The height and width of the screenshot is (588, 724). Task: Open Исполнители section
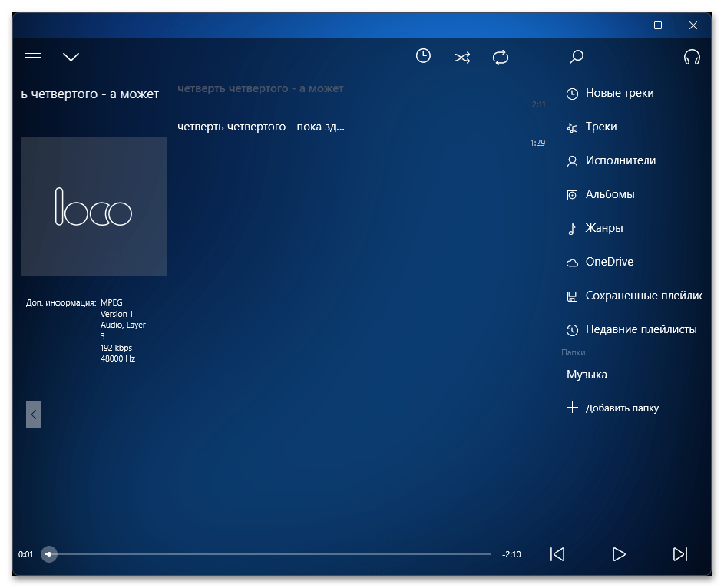(x=620, y=160)
